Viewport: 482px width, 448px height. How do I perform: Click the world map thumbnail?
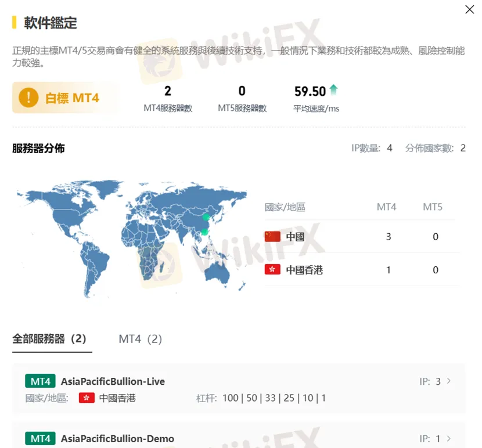tap(132, 239)
